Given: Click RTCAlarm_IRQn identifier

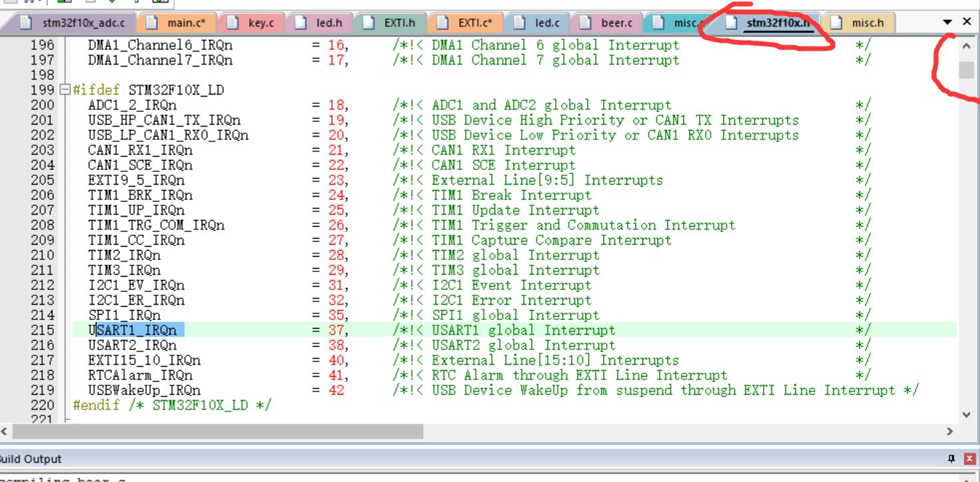Looking at the screenshot, I should point(141,375).
